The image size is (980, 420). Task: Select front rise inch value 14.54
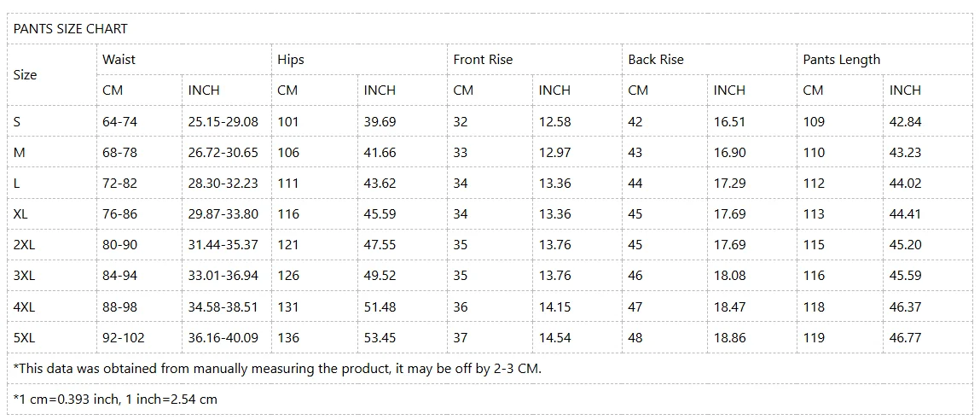point(554,337)
